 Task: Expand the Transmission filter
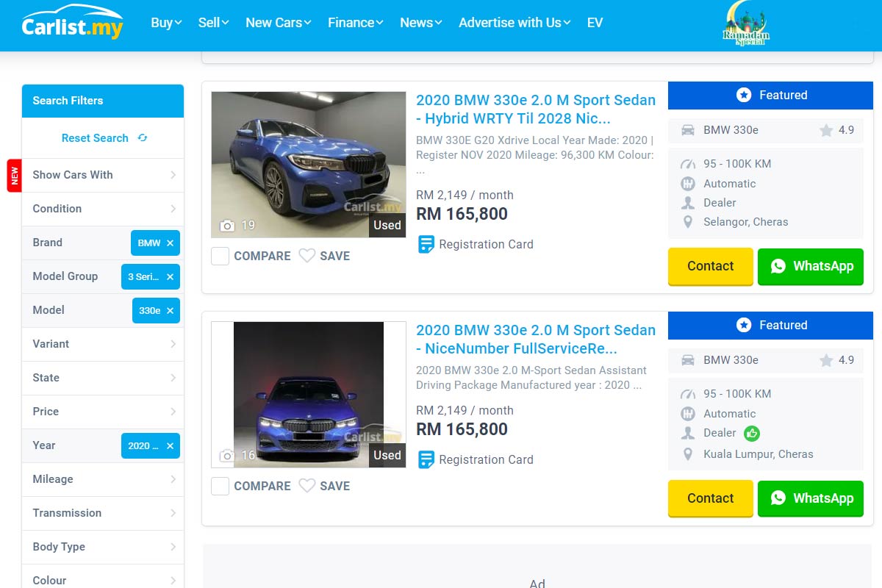(103, 513)
